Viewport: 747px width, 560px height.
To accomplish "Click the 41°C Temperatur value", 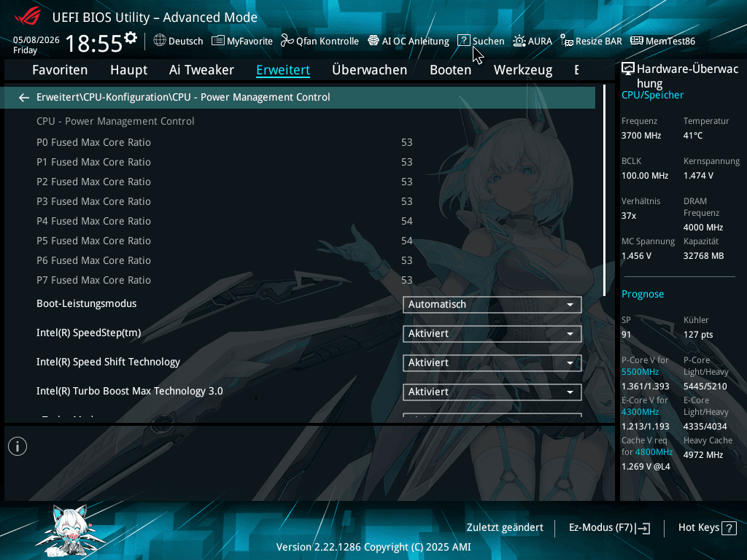I will [x=693, y=136].
